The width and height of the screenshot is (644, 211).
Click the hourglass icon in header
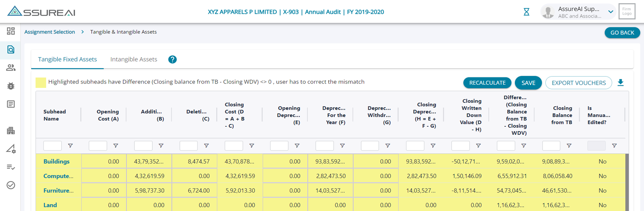(x=527, y=12)
